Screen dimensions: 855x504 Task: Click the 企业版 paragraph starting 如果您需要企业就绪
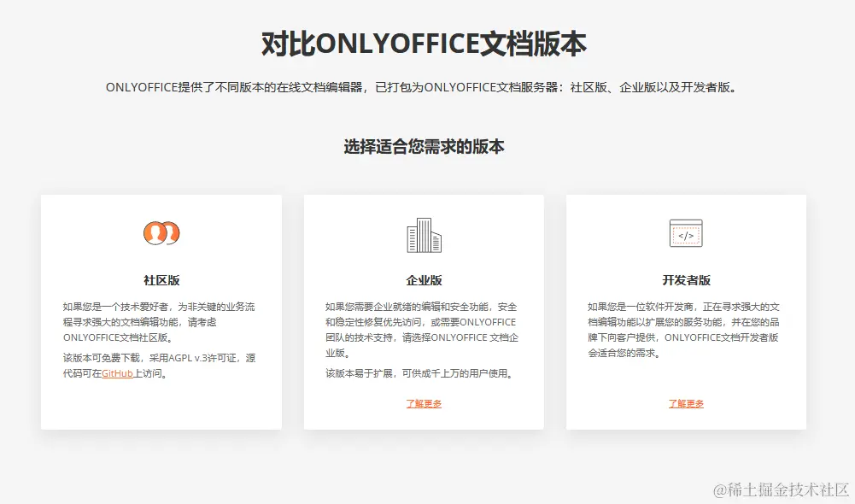coord(422,330)
